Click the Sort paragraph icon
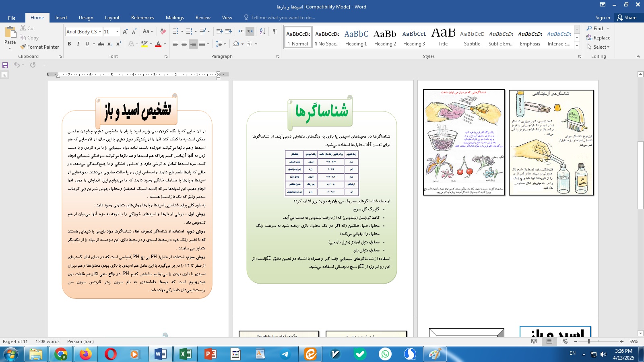Screen dimensions: 644x362 coord(262,31)
